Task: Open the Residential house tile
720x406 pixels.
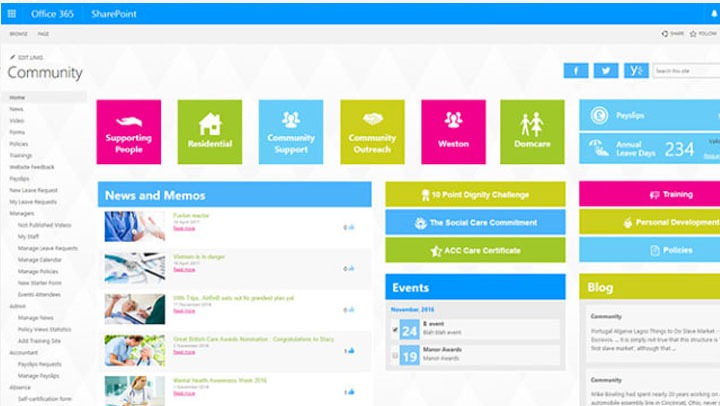Action: [x=210, y=131]
